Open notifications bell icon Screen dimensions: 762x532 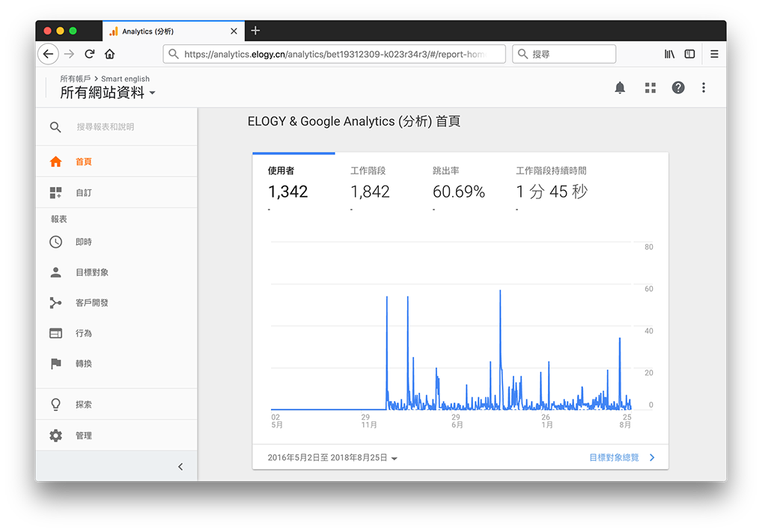620,88
